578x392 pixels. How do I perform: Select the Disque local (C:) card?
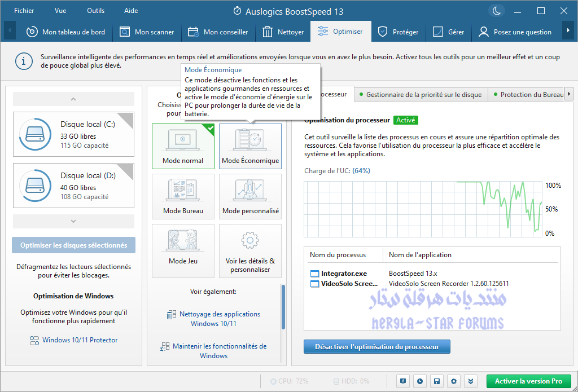tap(73, 134)
